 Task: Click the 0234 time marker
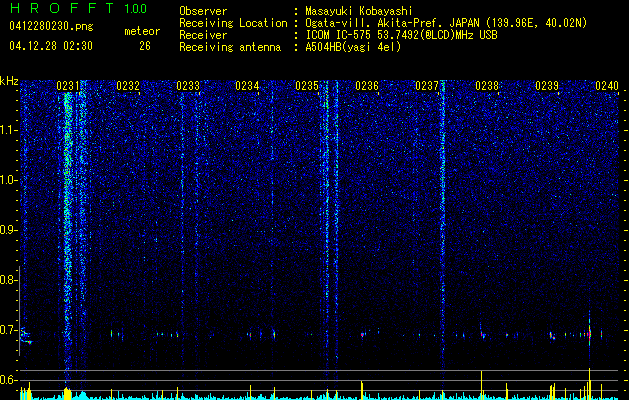pos(247,86)
